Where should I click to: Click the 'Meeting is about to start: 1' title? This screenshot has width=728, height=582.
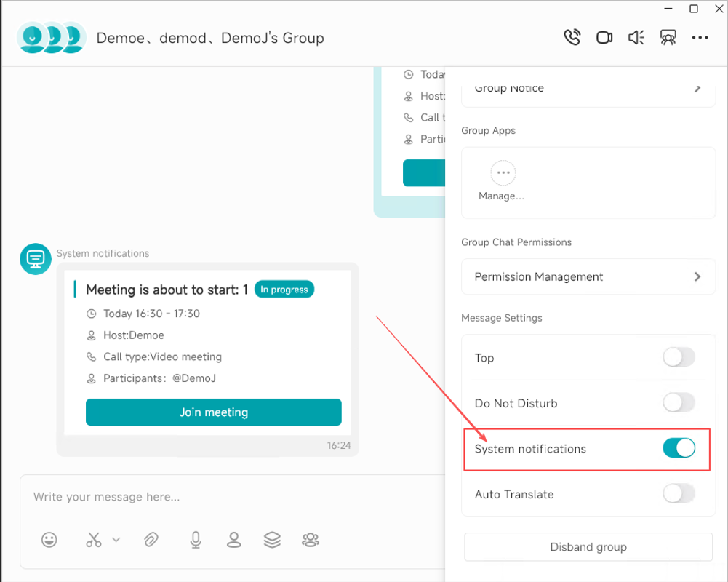pyautogui.click(x=167, y=290)
